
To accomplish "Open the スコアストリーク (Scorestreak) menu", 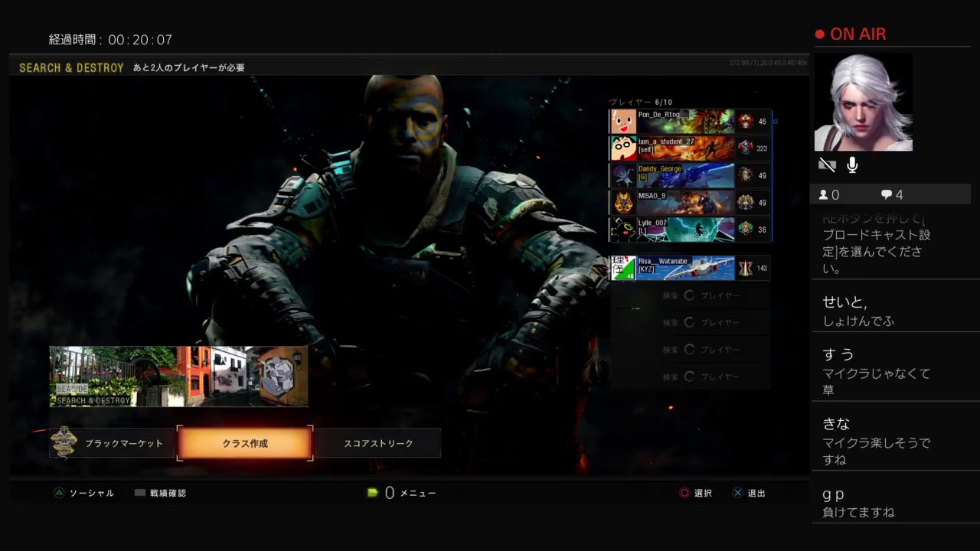I will coord(378,443).
